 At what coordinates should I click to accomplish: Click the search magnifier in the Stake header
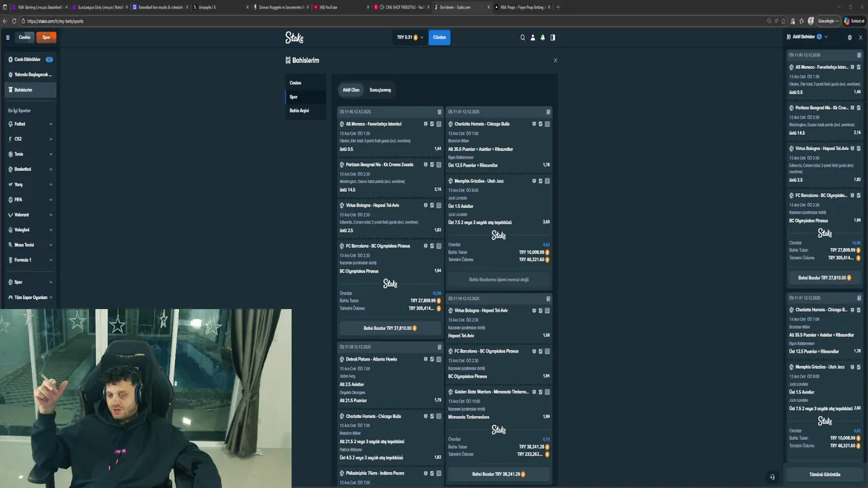coord(523,37)
